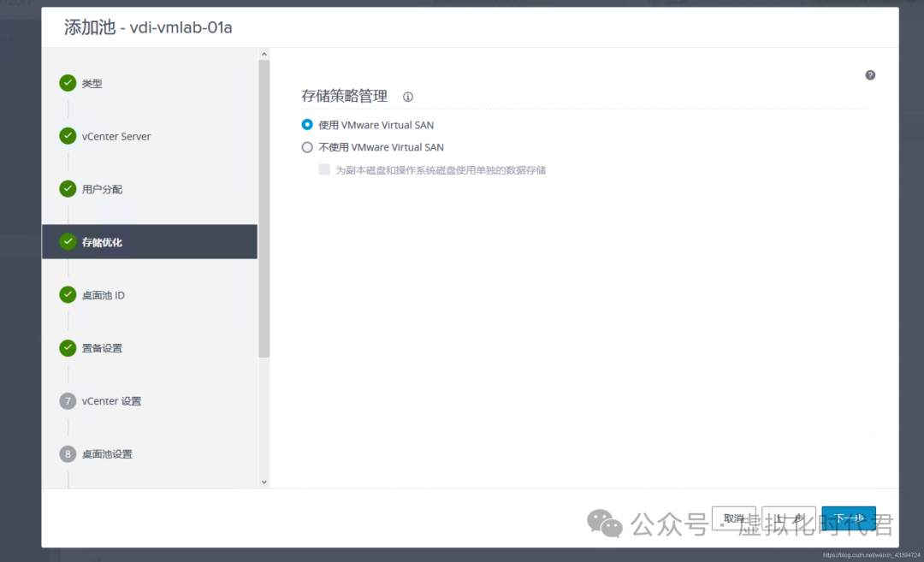Click the info icon beside 存储策略管理
This screenshot has height=562, width=924.
click(407, 97)
